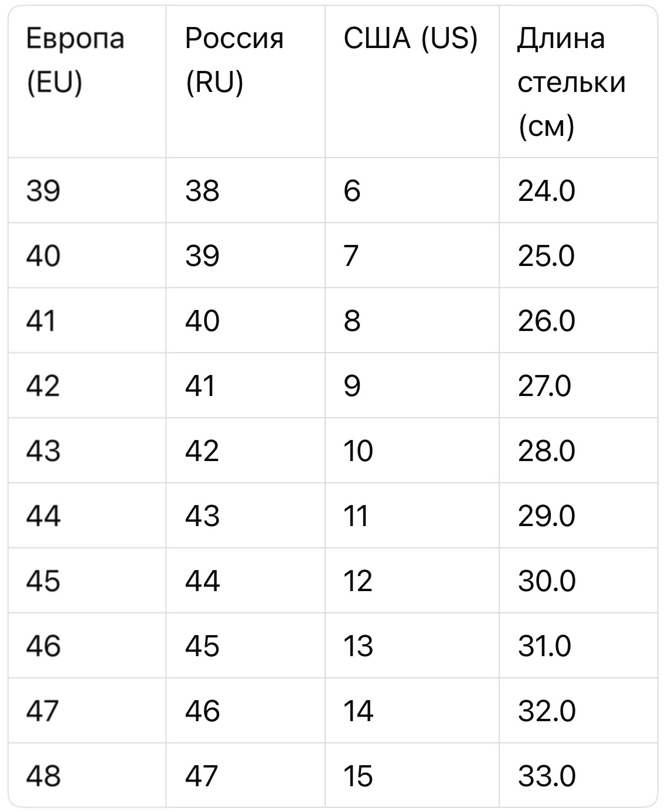Screen dimensions: 665x812
Task: Click US size 11 cell
Action: tap(356, 516)
